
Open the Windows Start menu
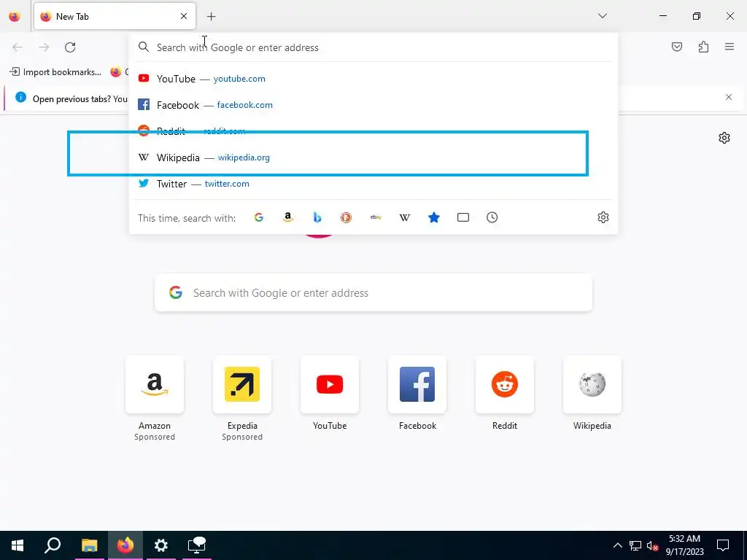click(x=18, y=545)
